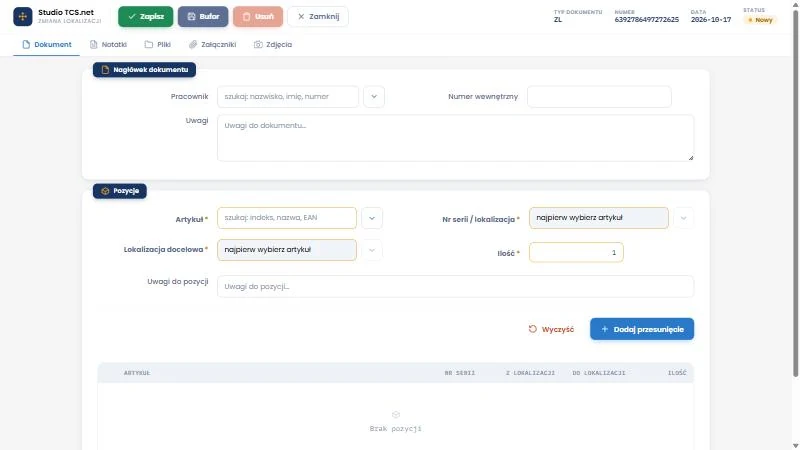This screenshot has width=800, height=450.
Task: Click the Lokalizacja docelowa field
Action: coord(287,250)
